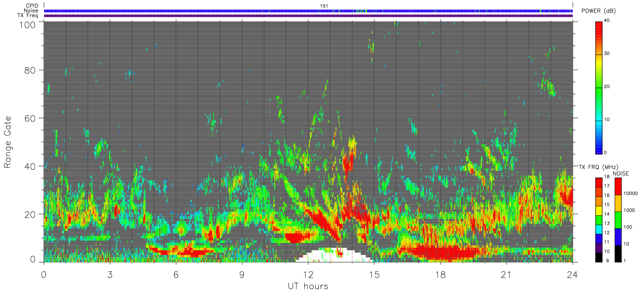The width and height of the screenshot is (644, 297).
Task: Click the 100 label on the NOISE scale
Action: click(x=627, y=227)
